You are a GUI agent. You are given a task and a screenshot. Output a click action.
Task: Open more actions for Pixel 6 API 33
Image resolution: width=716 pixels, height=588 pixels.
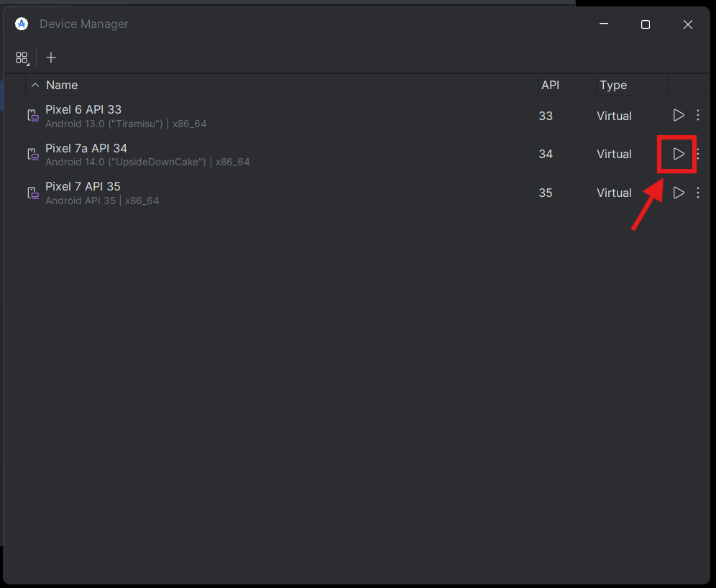pos(698,115)
